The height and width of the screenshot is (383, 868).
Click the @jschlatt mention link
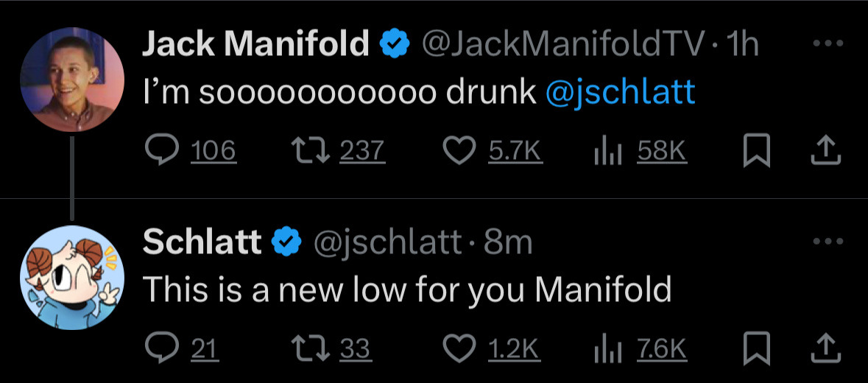coord(620,92)
